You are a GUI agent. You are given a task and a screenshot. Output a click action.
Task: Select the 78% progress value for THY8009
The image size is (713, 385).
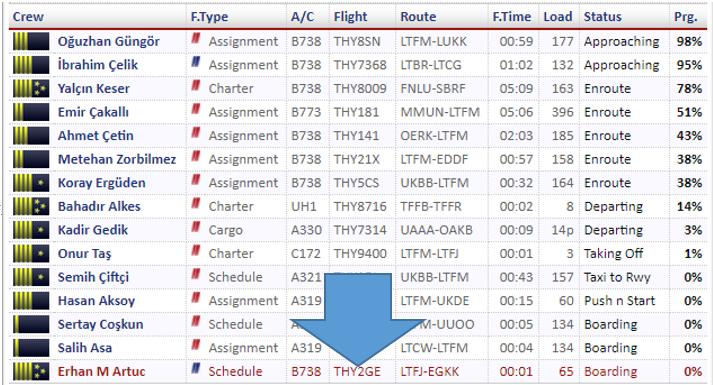[689, 89]
